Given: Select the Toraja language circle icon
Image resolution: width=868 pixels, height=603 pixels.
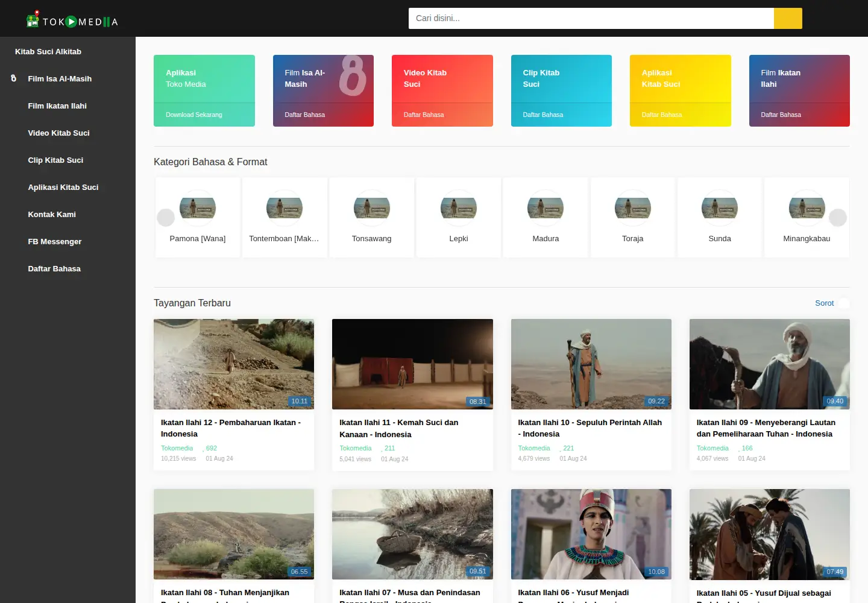Looking at the screenshot, I should (633, 208).
